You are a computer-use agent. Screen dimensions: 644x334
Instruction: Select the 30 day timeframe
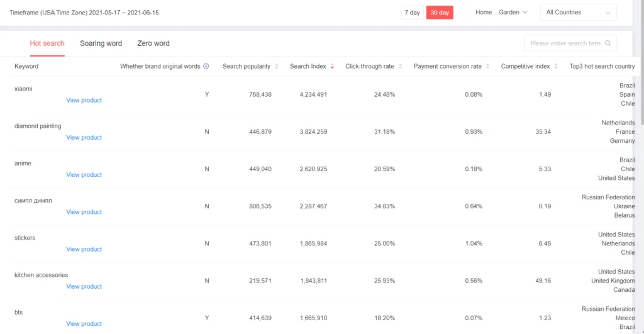tap(440, 13)
